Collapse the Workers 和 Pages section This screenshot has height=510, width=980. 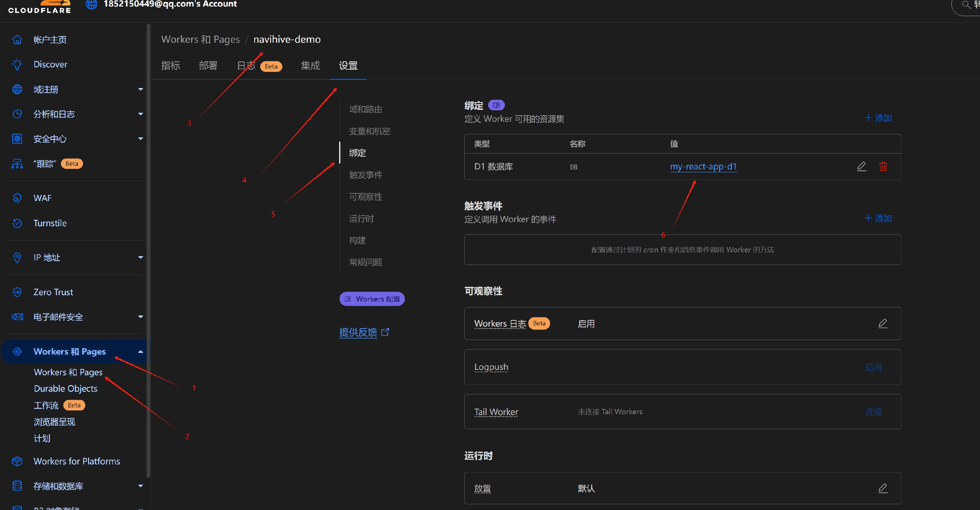pos(140,351)
